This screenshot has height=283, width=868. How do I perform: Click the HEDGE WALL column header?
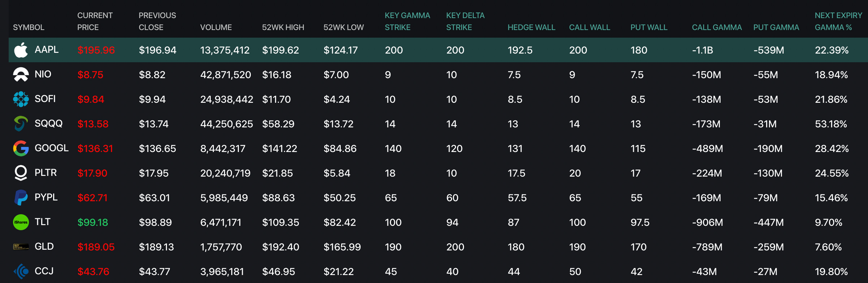point(531,28)
